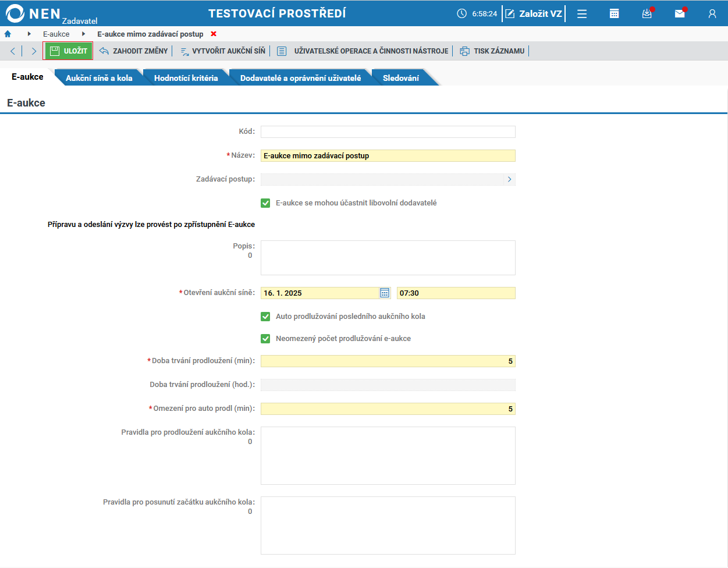Click the Kód input field

tap(388, 132)
